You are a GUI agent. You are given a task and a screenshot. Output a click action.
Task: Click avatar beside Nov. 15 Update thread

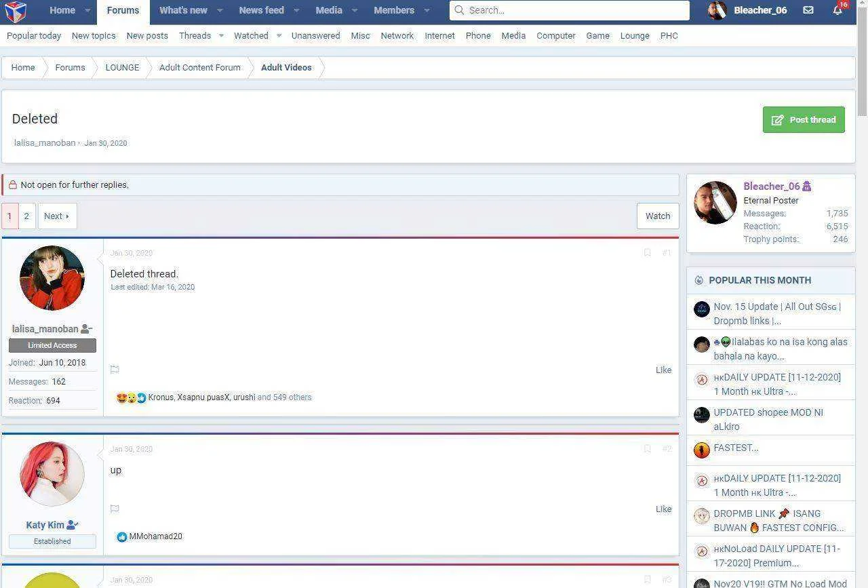point(702,309)
